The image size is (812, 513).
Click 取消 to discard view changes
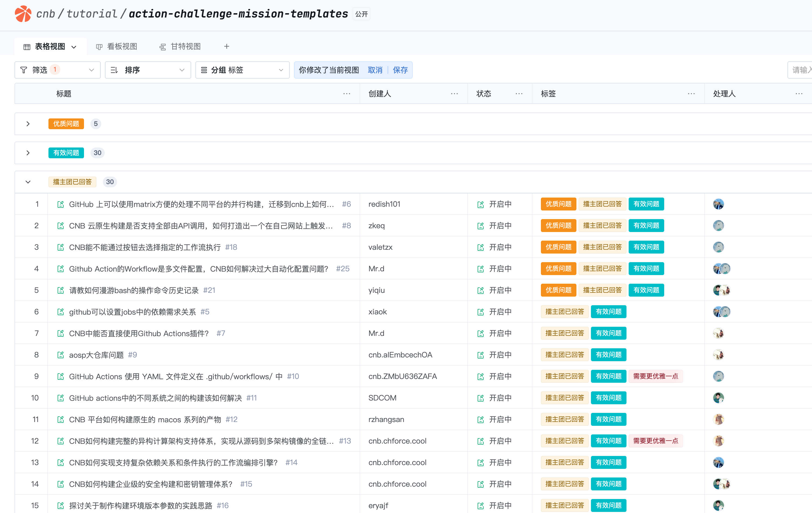375,70
